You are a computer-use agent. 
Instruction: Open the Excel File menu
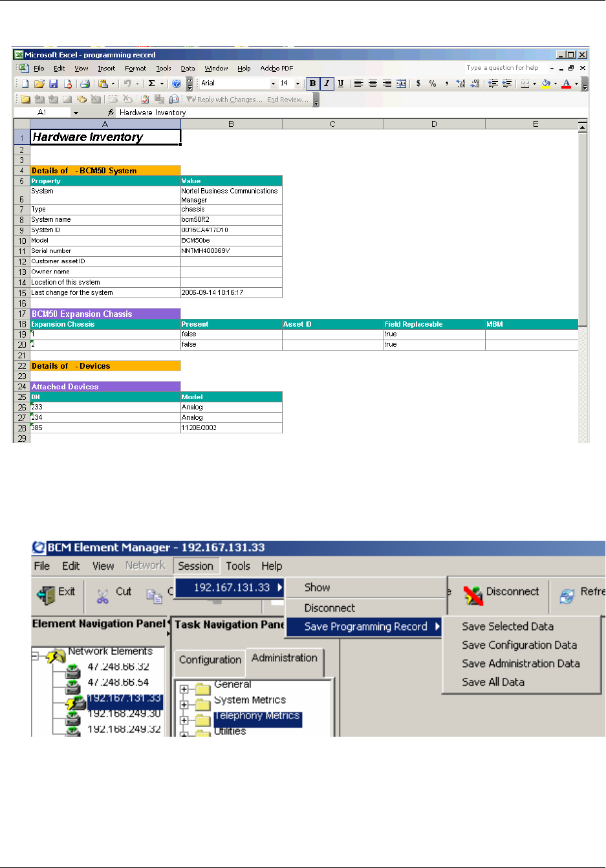click(39, 68)
